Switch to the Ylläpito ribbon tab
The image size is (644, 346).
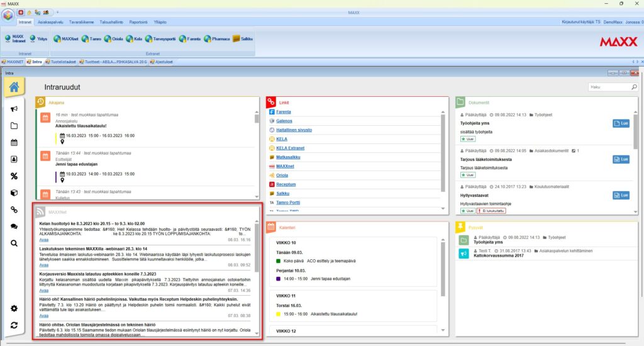pyautogui.click(x=160, y=22)
